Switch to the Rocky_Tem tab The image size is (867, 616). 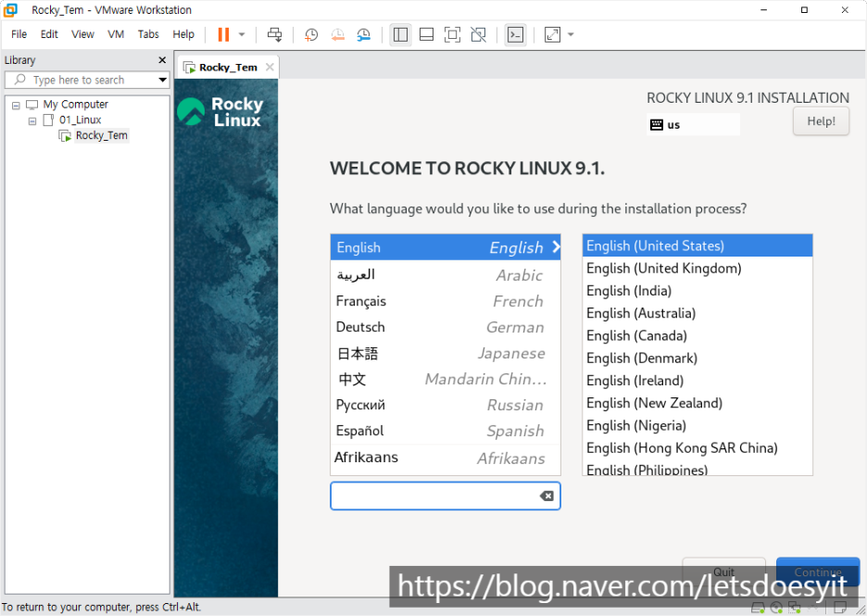coord(228,68)
